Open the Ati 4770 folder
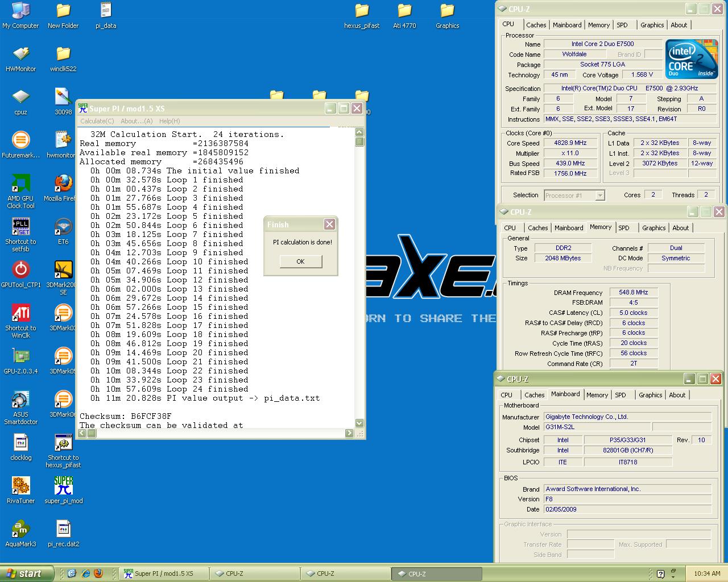 404,15
